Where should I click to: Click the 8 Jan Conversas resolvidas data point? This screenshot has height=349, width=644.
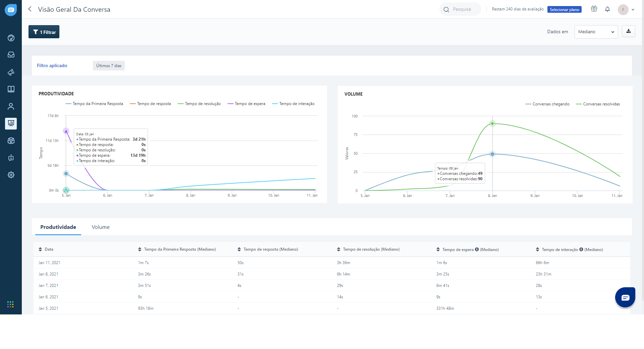[492, 123]
